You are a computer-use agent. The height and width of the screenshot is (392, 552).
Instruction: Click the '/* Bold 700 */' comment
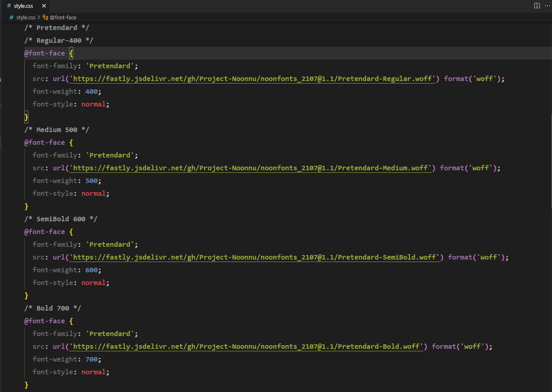tap(53, 308)
